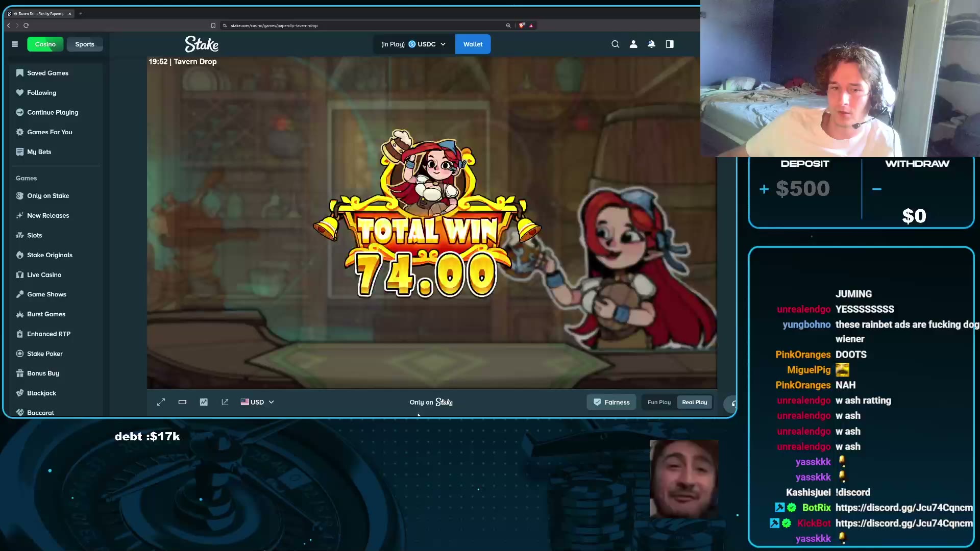This screenshot has width=980, height=551.
Task: Click the zoom magnifier in address bar
Action: click(508, 26)
